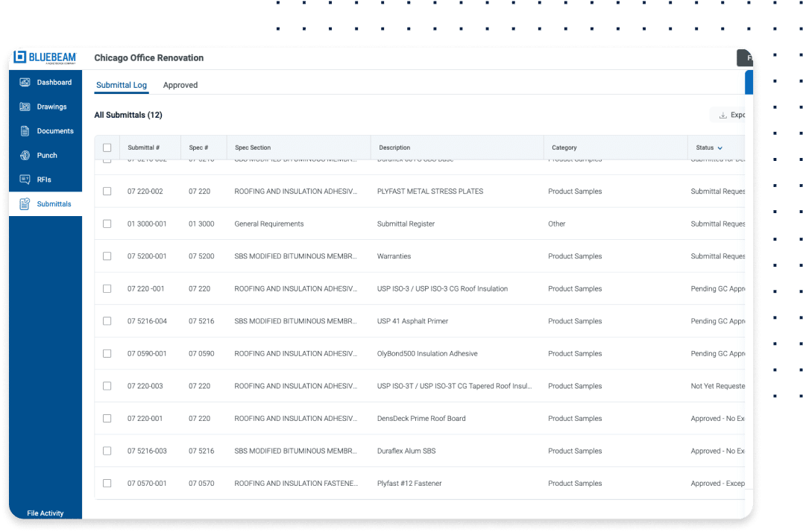The width and height of the screenshot is (803, 532).
Task: Select the Submittal Log tab
Action: pos(122,85)
